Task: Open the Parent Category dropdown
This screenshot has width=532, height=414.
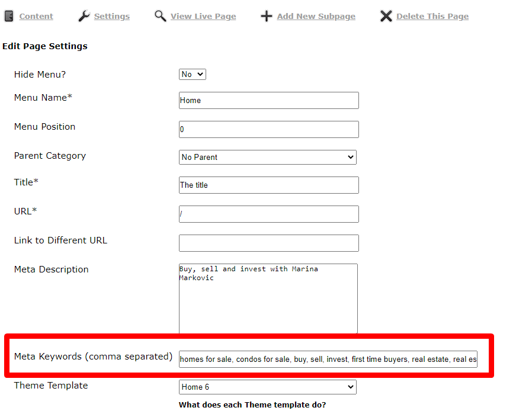Action: pos(267,158)
